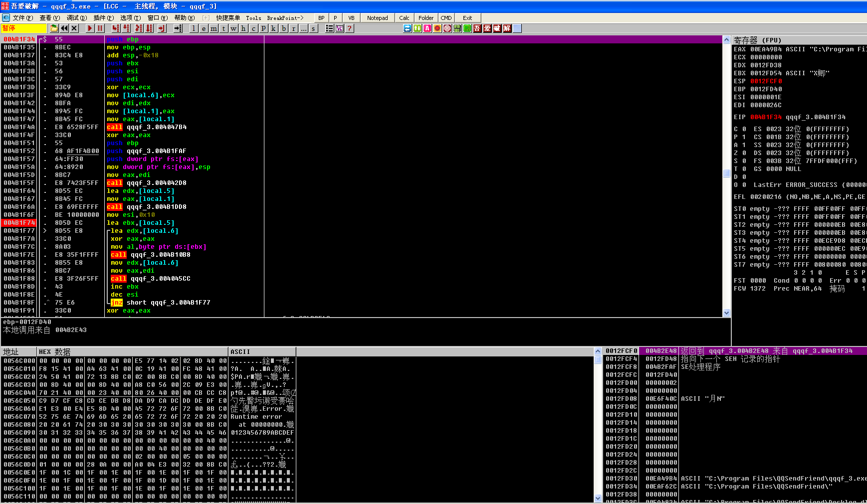This screenshot has height=504, width=867.
Task: Select the EIP register value 004B1F34
Action: coord(766,117)
